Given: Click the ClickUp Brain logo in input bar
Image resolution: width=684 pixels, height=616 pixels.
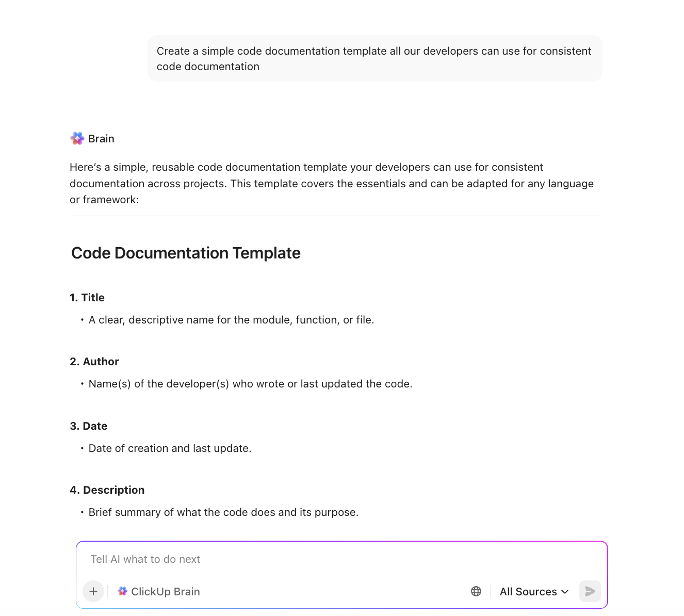Looking at the screenshot, I should (122, 591).
